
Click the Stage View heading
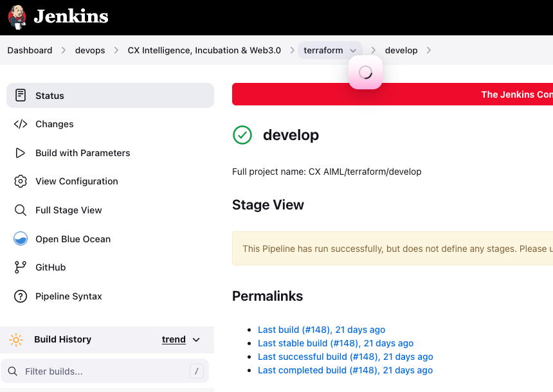tap(268, 205)
